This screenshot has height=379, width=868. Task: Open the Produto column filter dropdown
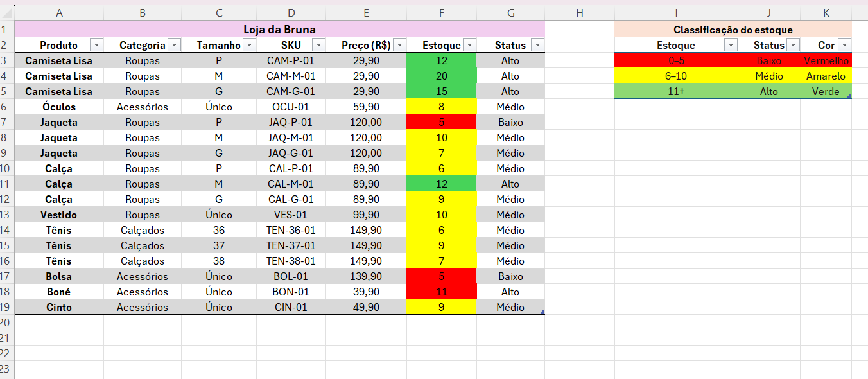click(96, 45)
